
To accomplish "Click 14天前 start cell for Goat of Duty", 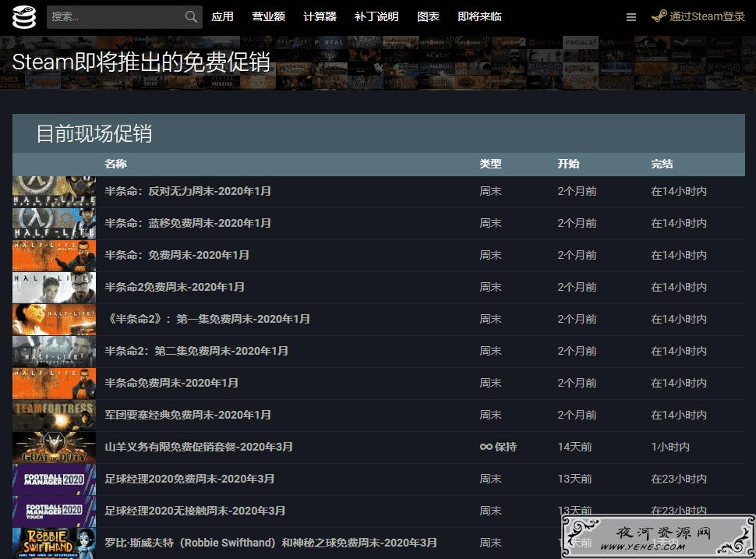I will point(574,447).
